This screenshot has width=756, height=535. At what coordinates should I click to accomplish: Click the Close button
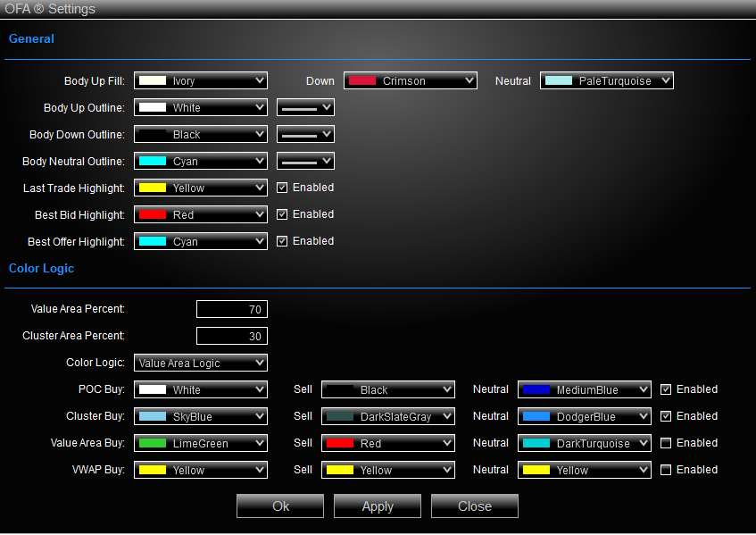(475, 506)
